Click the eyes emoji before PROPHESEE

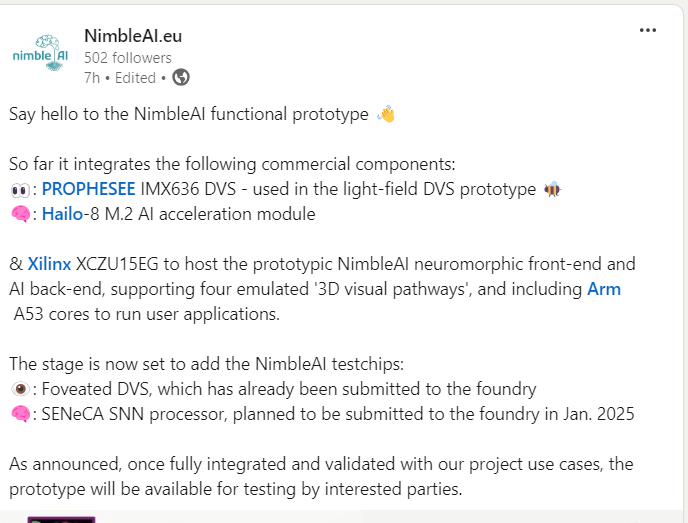tap(20, 189)
